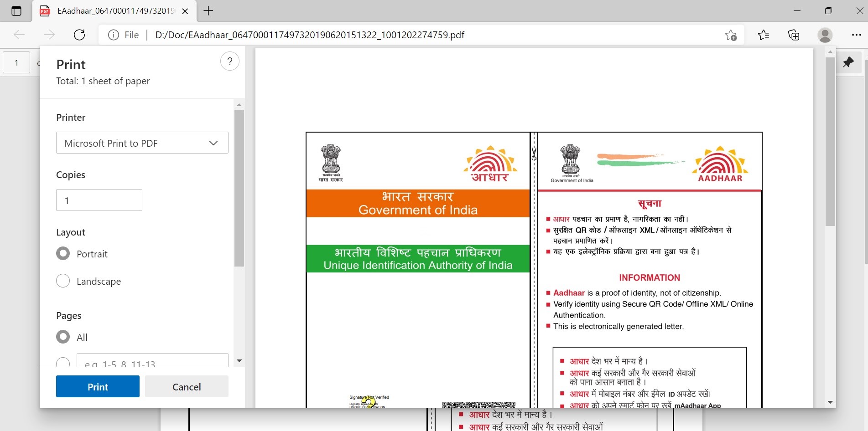Click the "Total: 1 sheet of paper" text

tap(103, 81)
